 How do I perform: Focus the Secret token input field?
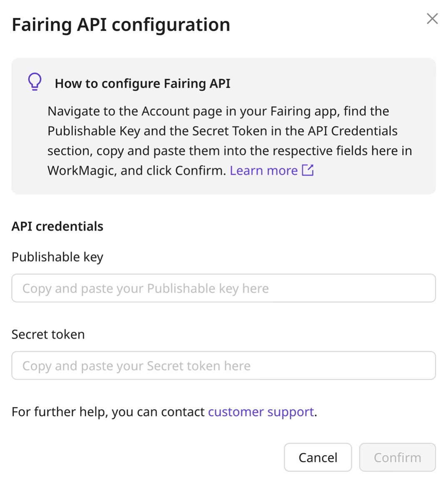pyautogui.click(x=224, y=366)
